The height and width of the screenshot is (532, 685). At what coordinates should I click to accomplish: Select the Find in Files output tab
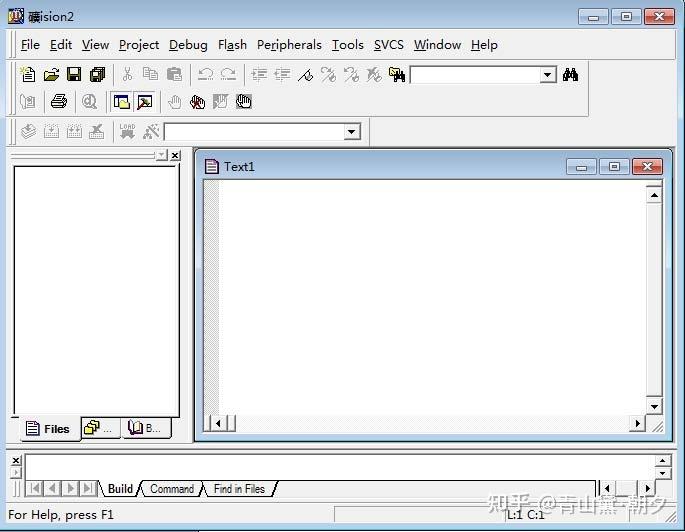[239, 488]
